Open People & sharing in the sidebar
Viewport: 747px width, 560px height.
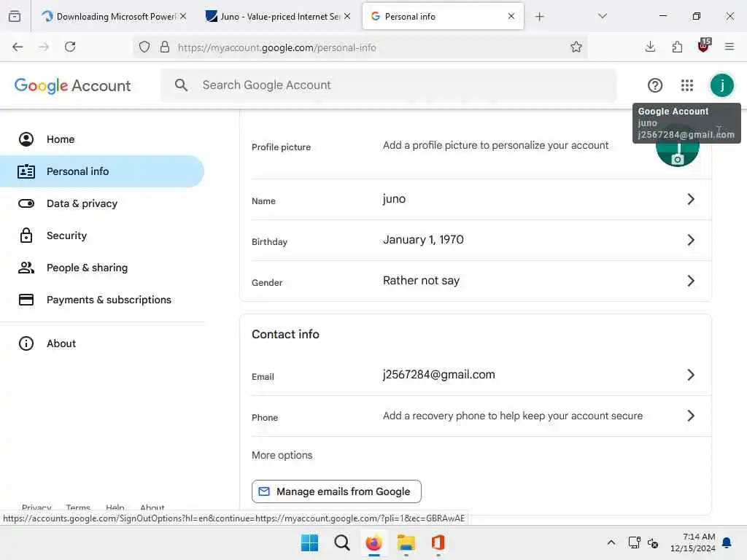[x=102, y=268]
